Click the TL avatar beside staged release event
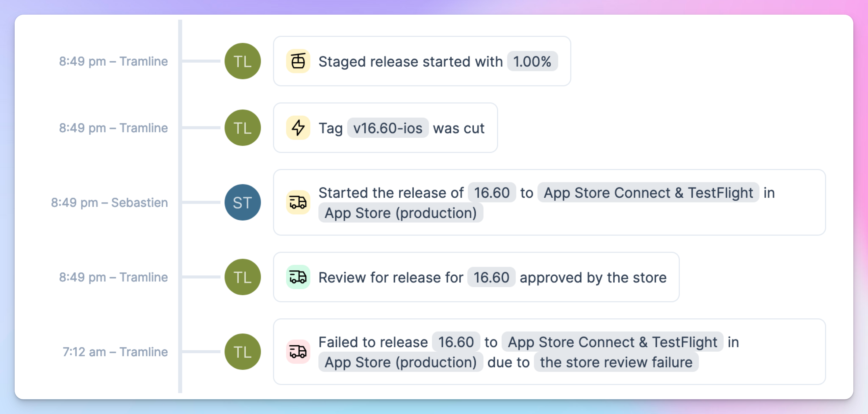Screen dimensions: 868x414 pos(243,61)
